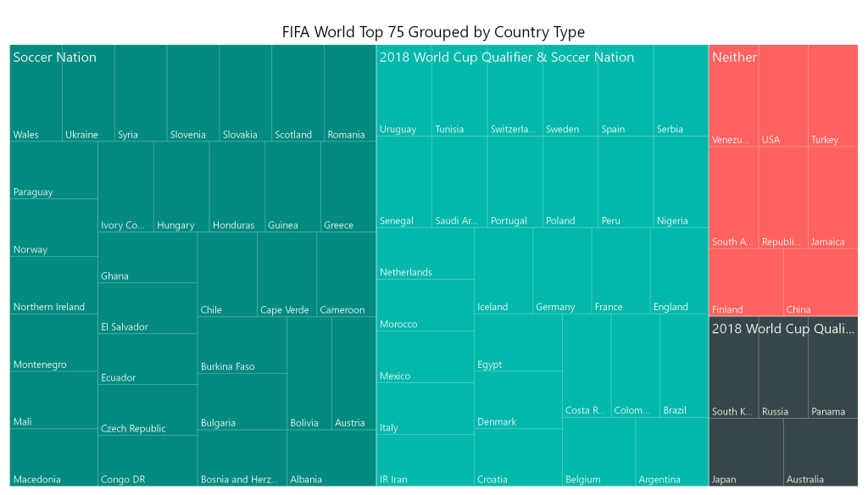Click the Neither group header label

(x=734, y=57)
